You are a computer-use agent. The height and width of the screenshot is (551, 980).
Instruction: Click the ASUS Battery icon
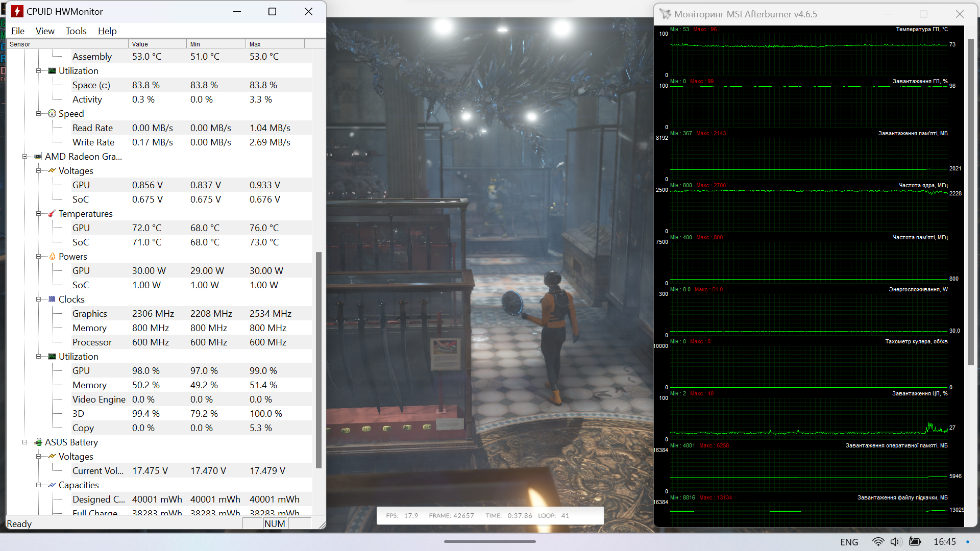(38, 442)
